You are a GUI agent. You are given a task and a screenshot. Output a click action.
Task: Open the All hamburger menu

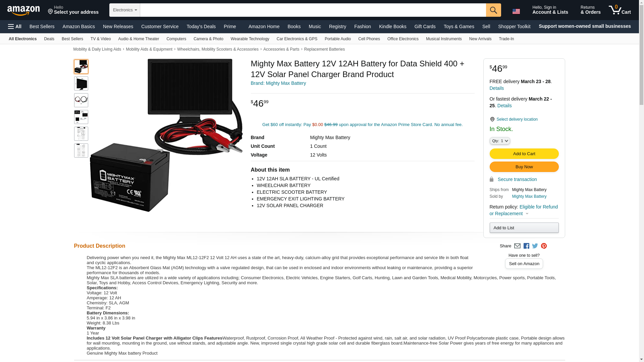coord(15,26)
